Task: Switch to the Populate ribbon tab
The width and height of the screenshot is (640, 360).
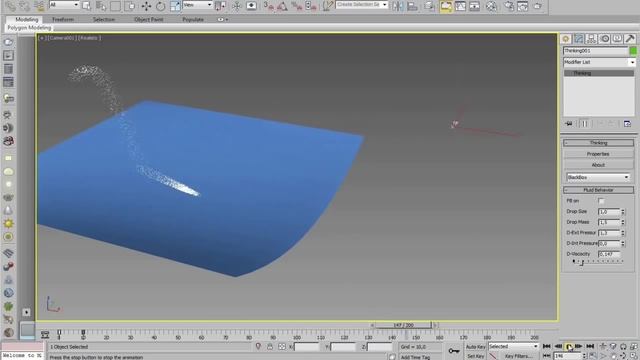Action: click(193, 19)
